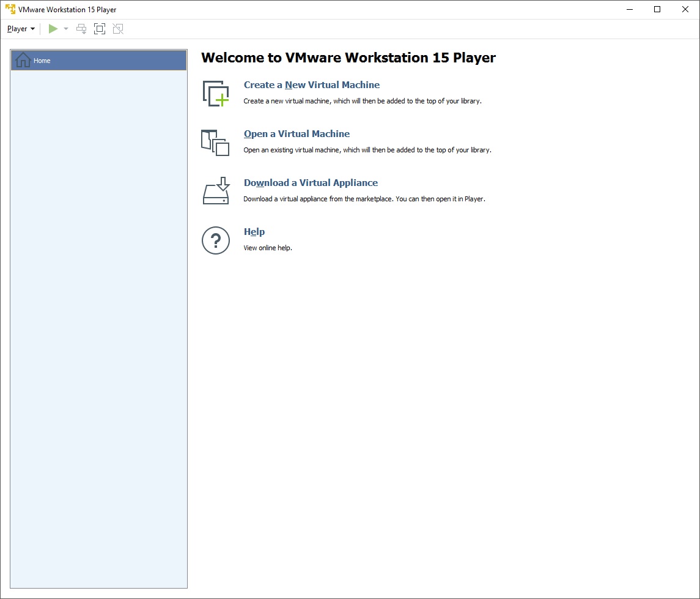Click the VMware logo in title bar
Image resolution: width=700 pixels, height=599 pixels.
pyautogui.click(x=10, y=9)
